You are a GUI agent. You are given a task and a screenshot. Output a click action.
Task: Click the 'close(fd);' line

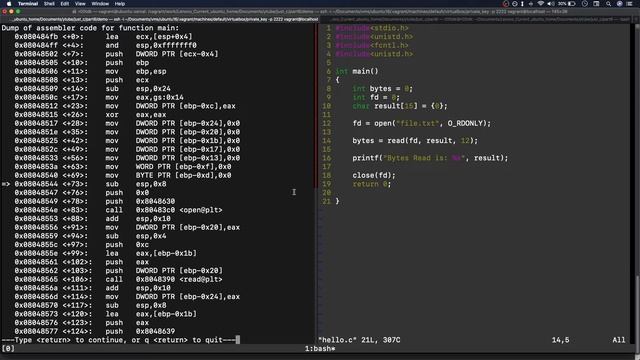click(x=374, y=175)
